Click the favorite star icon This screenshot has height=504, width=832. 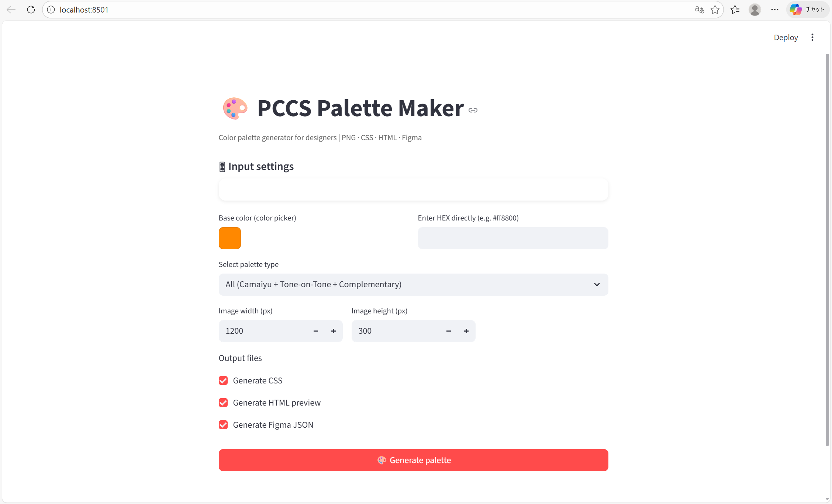[x=715, y=10]
